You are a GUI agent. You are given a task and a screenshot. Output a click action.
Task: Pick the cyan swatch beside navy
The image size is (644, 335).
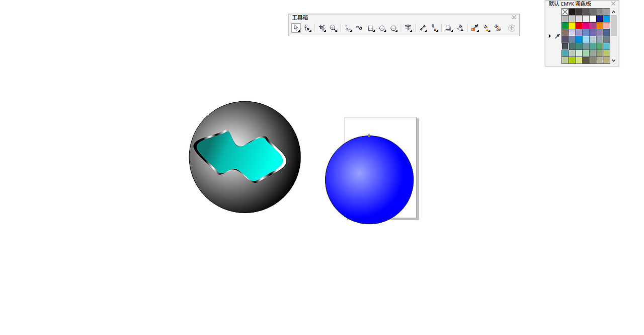tap(607, 19)
